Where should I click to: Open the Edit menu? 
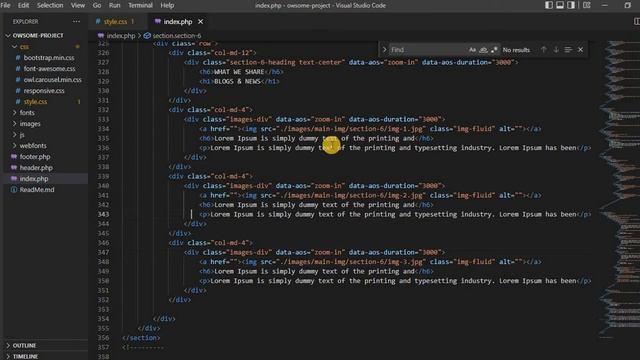23,5
